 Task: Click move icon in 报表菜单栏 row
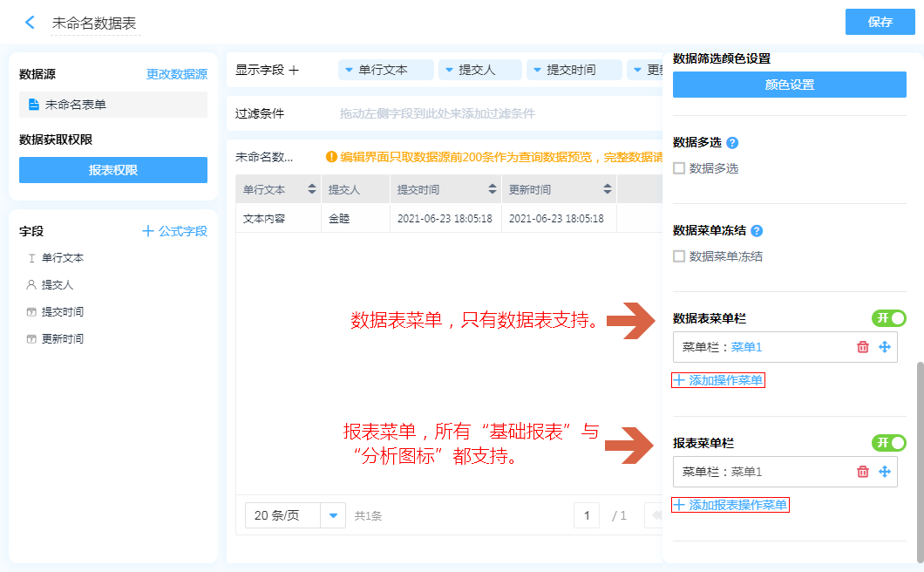885,472
